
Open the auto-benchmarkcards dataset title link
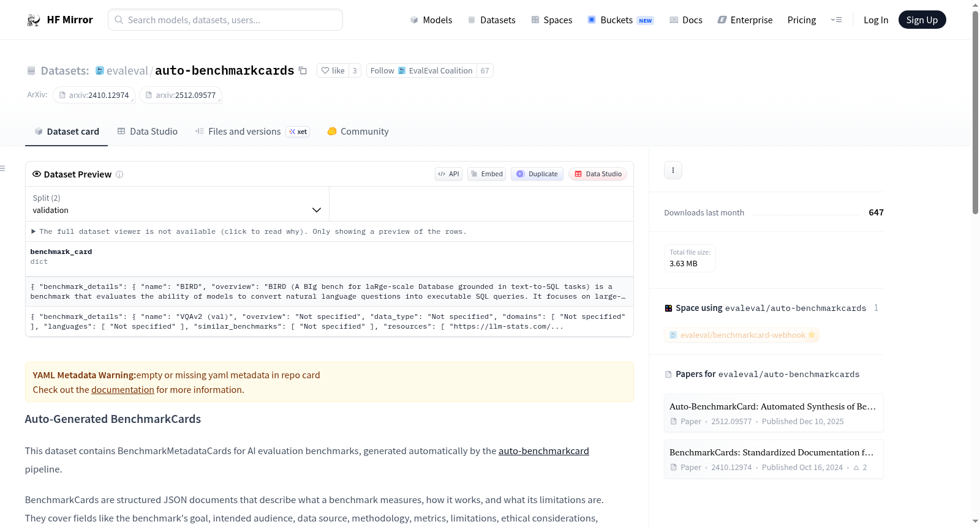point(225,71)
